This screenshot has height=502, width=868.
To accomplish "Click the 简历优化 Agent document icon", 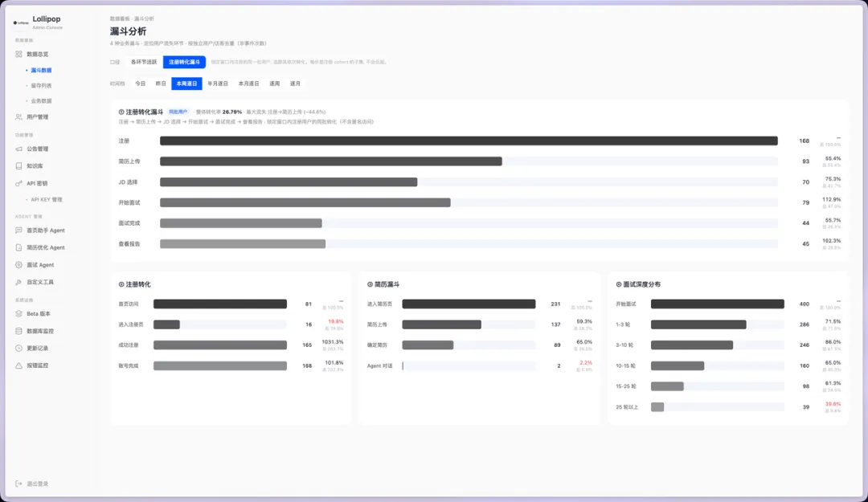I will click(18, 247).
